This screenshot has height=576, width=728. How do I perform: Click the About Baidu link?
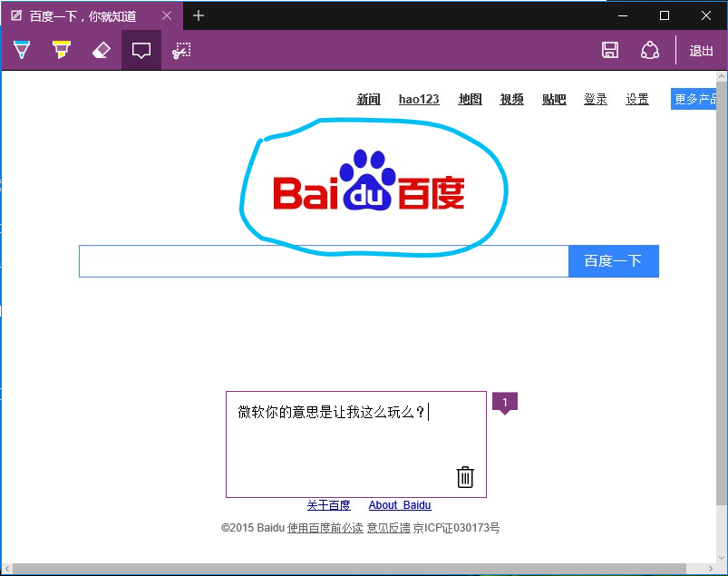coord(400,505)
